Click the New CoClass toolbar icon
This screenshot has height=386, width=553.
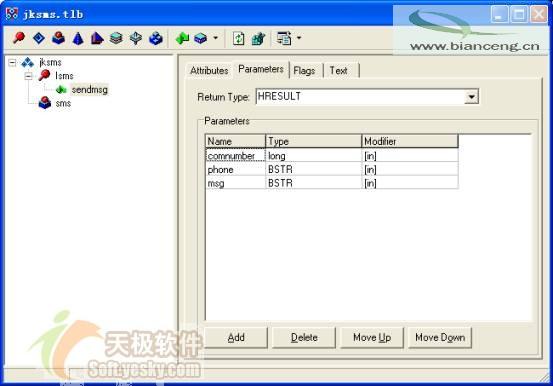click(x=58, y=38)
